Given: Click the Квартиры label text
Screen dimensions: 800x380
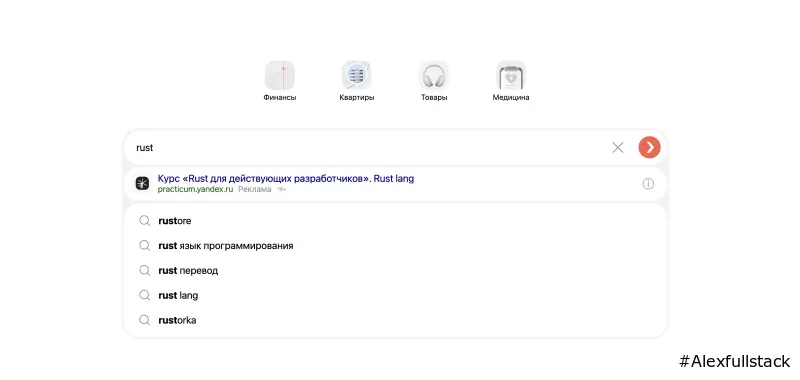Looking at the screenshot, I should (357, 97).
